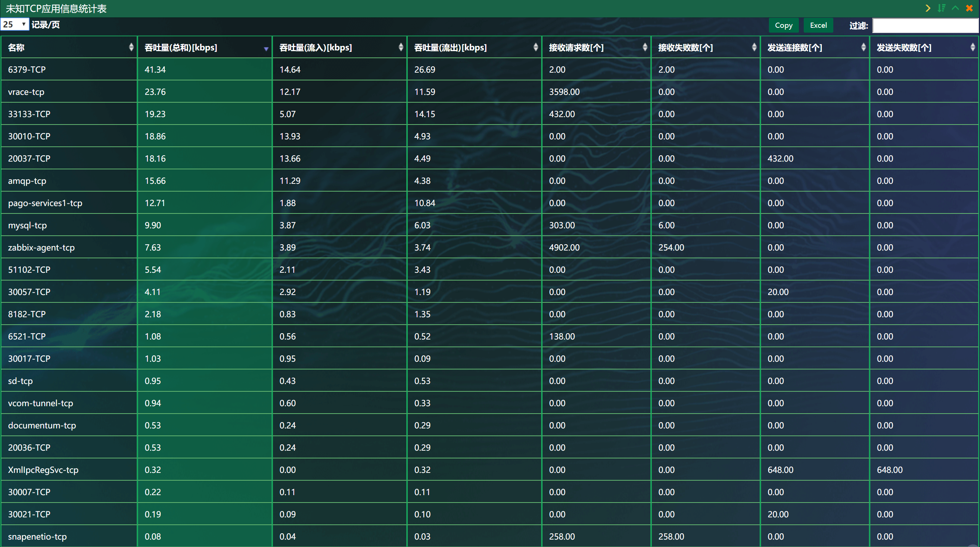980x547 pixels.
Task: Click received requests value 4902.00
Action: [564, 248]
